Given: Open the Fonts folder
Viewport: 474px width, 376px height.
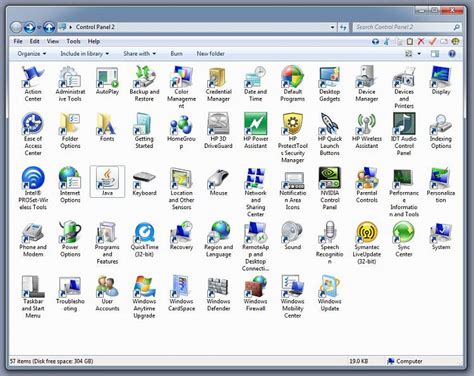Looking at the screenshot, I should click(x=107, y=127).
